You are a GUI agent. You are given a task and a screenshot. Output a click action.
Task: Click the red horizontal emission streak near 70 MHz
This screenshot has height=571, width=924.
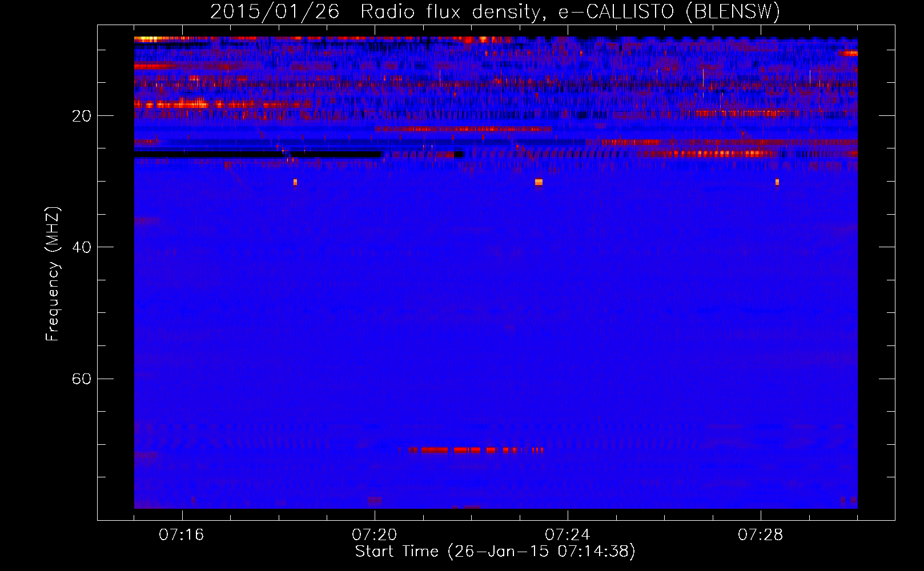(471, 450)
